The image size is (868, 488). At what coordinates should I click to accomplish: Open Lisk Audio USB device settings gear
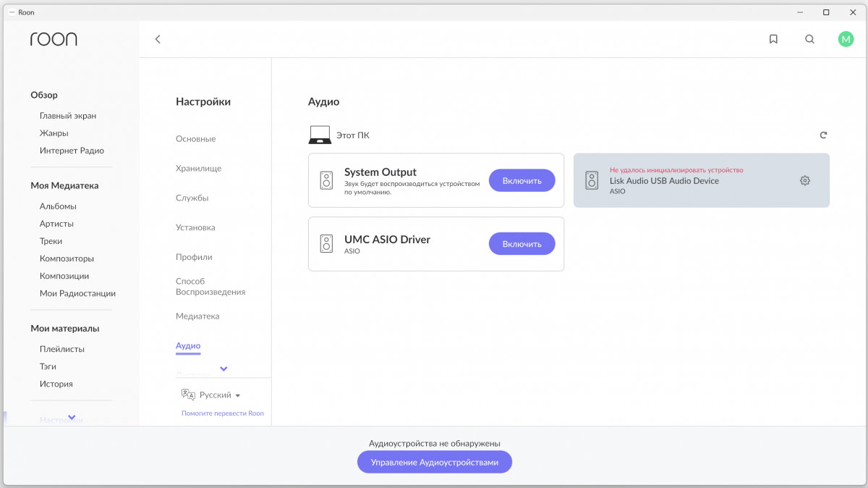click(805, 180)
